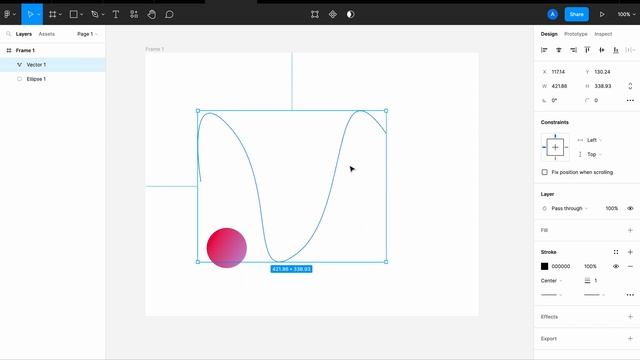
Task: Open stroke position Center dropdown
Action: 551,281
